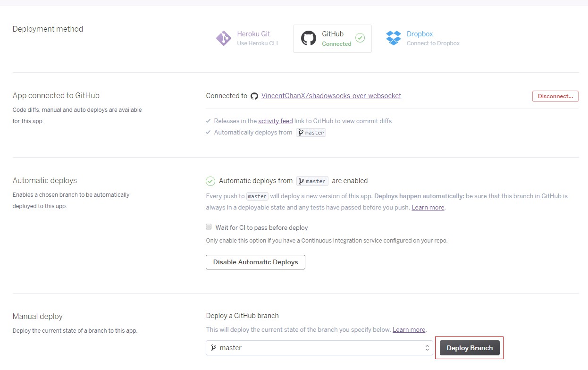The width and height of the screenshot is (588, 370).
Task: Click Learn more link under Manual deploy
Action: tap(409, 329)
